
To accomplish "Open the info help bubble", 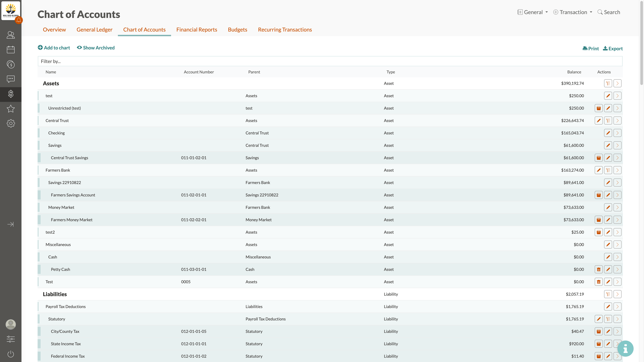I will 625,348.
